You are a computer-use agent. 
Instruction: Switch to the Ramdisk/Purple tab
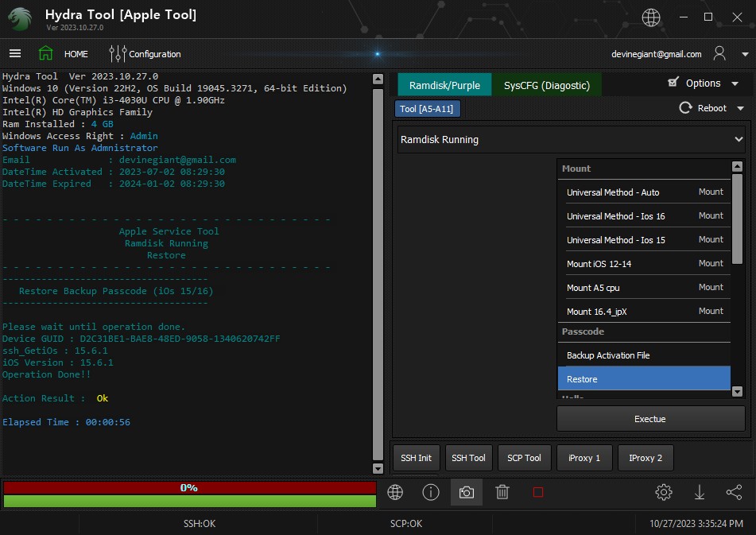(444, 85)
